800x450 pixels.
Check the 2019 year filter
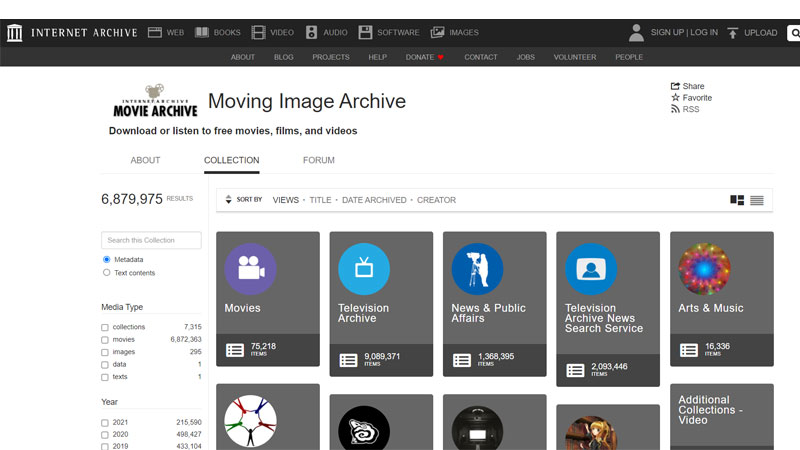point(105,446)
